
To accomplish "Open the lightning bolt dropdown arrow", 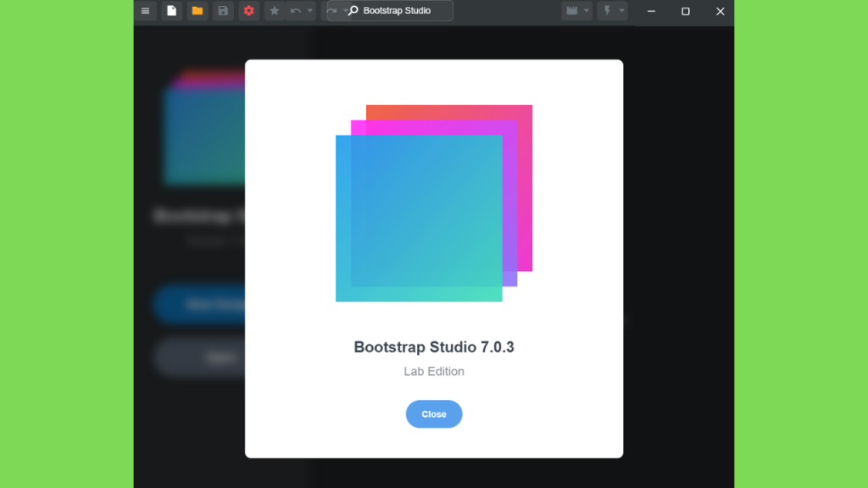I will pyautogui.click(x=621, y=10).
